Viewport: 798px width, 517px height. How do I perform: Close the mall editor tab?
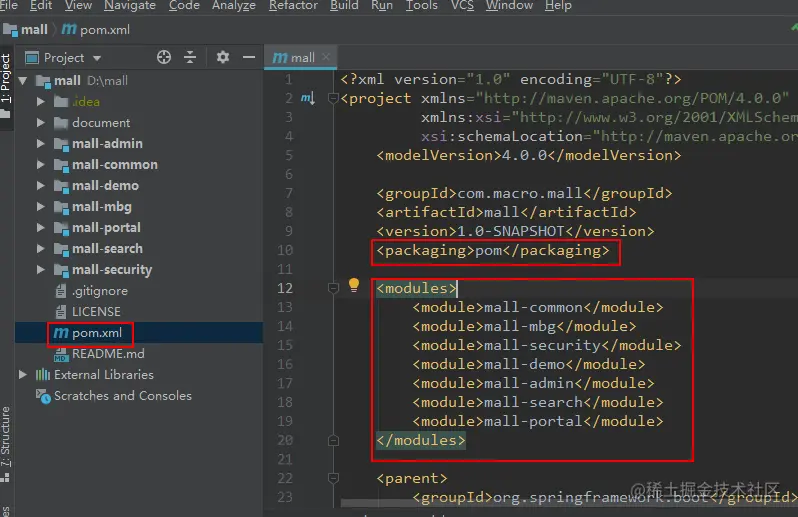point(326,57)
